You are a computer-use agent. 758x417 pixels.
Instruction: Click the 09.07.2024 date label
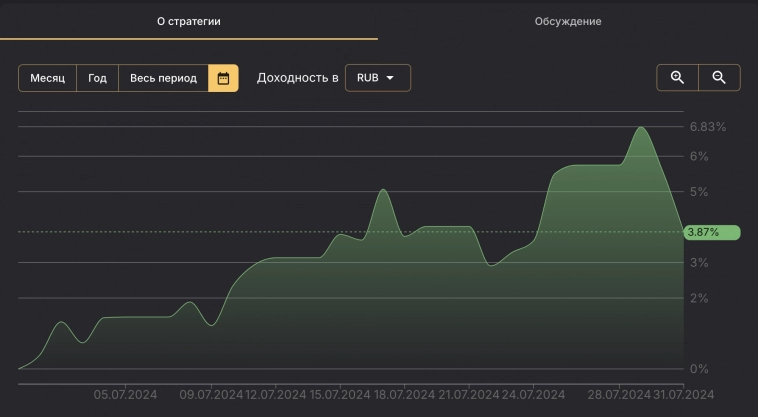(x=211, y=395)
